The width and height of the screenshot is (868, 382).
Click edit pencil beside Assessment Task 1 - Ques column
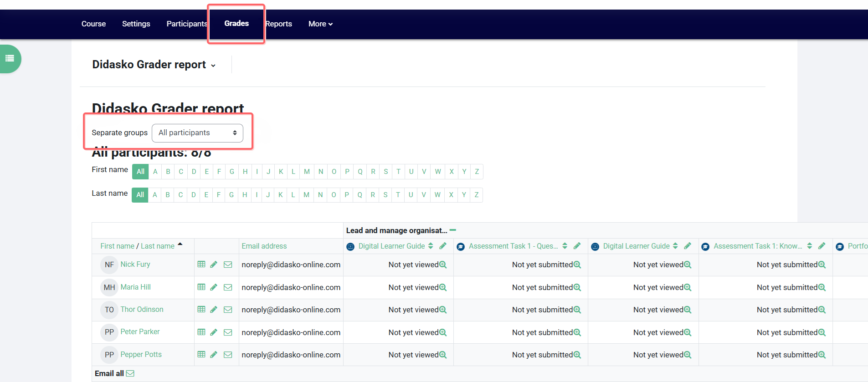[577, 246]
